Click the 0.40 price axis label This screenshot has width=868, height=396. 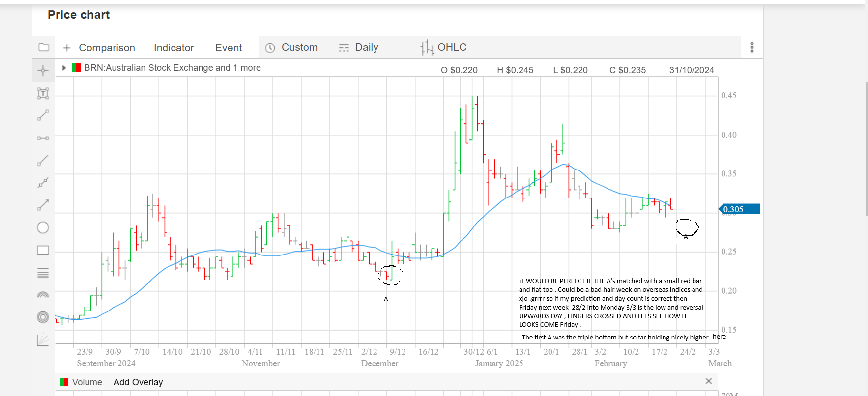(729, 135)
